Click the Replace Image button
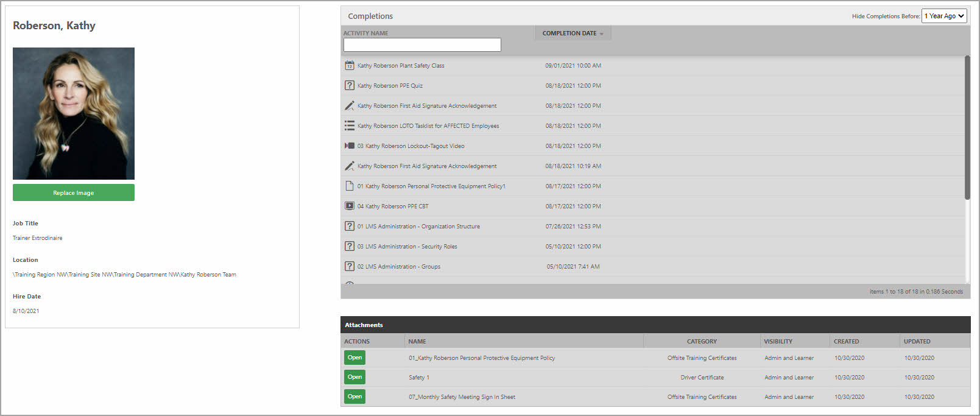Screen dimensions: 980x416 pyautogui.click(x=74, y=192)
